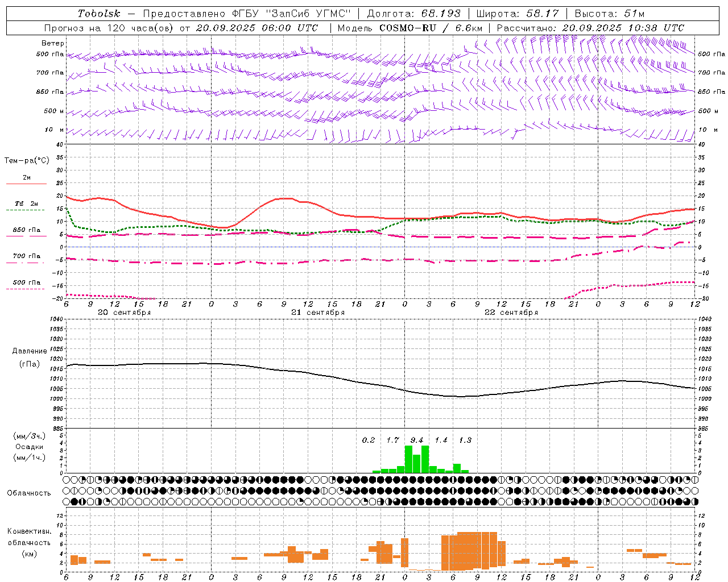Select the 'Модель COSMO-RU / 6.6км' label
This screenshot has width=728, height=582.
410,28
